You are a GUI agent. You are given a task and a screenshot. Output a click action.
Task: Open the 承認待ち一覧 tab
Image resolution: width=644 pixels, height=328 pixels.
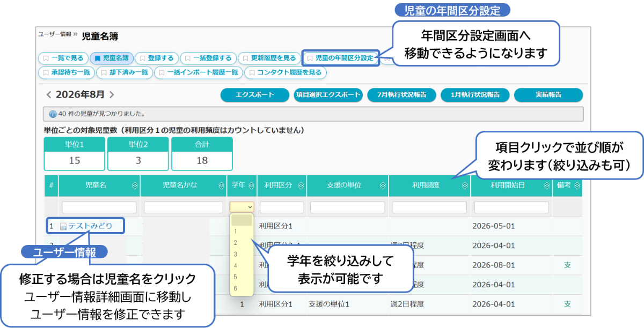click(67, 72)
